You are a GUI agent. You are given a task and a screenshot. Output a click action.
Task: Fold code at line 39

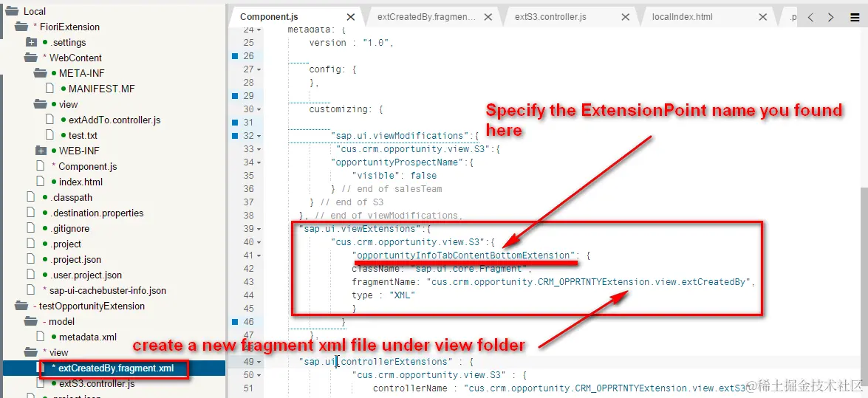tap(259, 229)
